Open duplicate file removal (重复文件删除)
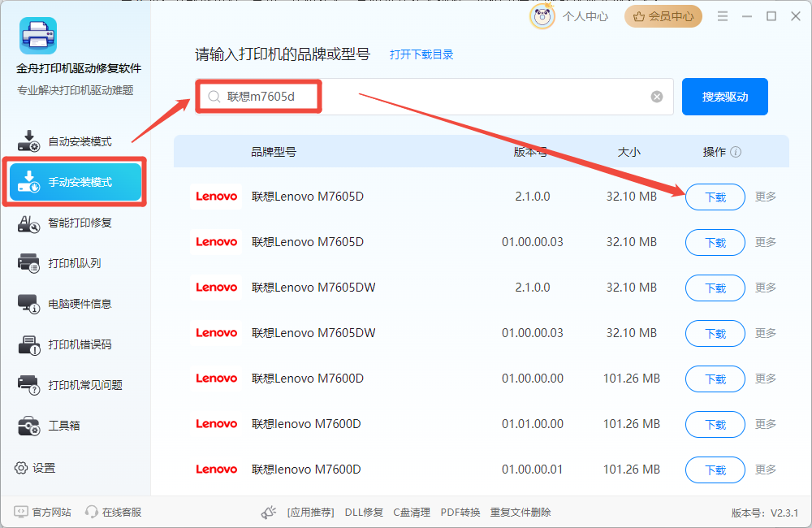812x528 pixels. coord(520,513)
